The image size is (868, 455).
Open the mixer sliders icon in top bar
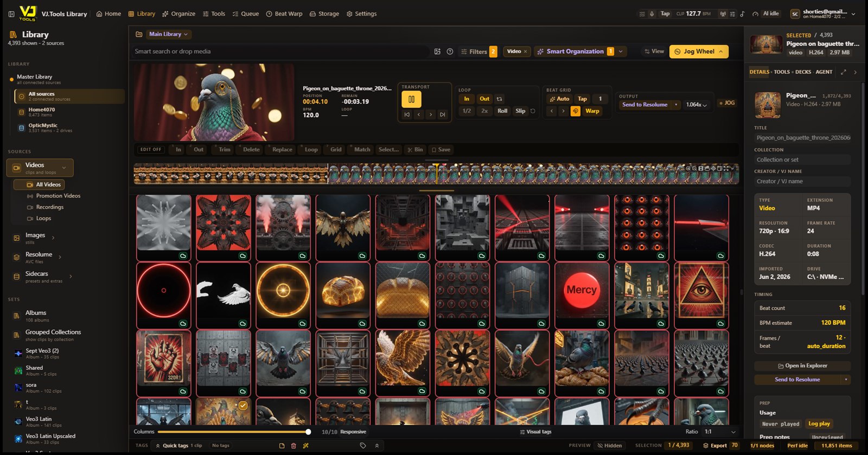pos(732,14)
